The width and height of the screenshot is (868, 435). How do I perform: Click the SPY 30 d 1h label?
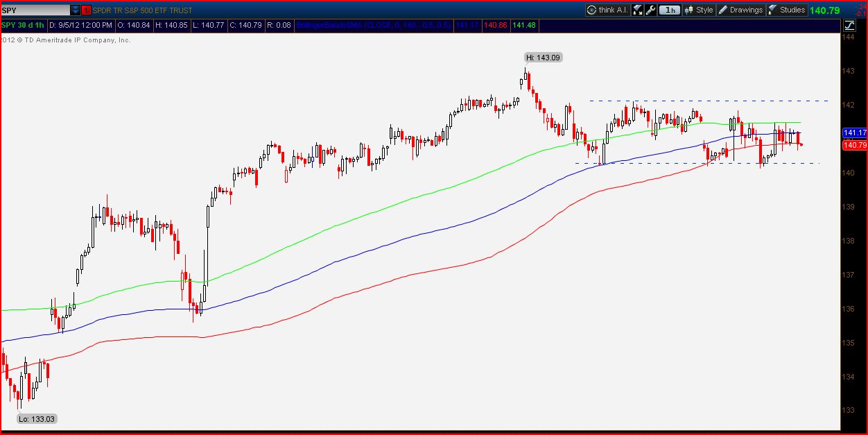tap(23, 26)
